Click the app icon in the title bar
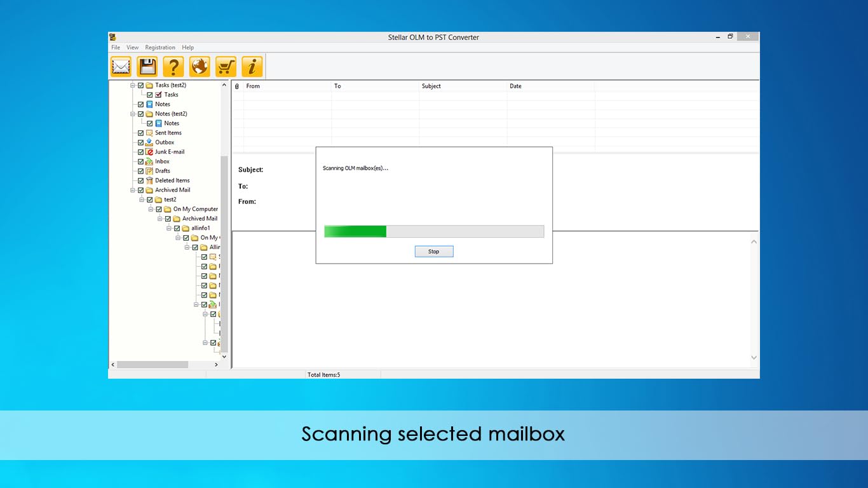868x488 pixels. [112, 37]
